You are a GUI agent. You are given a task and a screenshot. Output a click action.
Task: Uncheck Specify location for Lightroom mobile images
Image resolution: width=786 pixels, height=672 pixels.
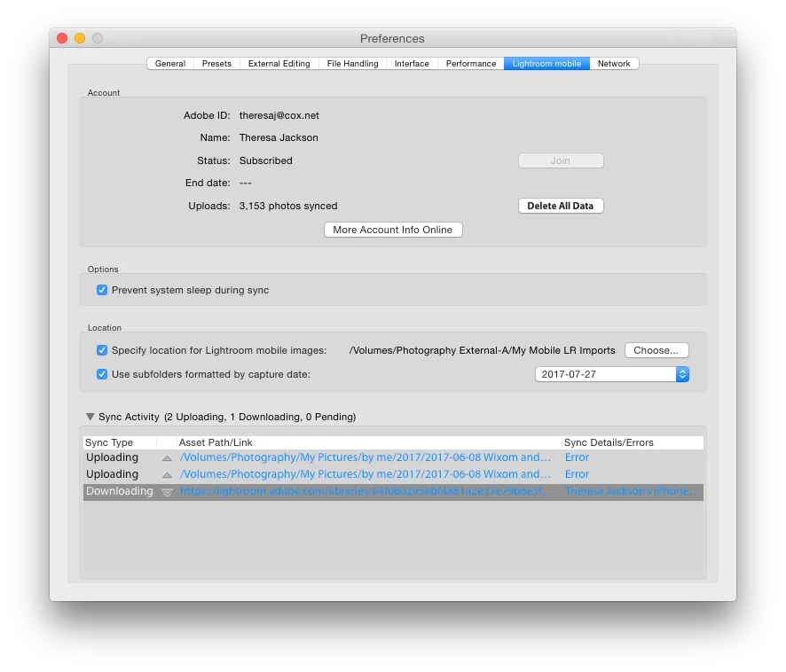[102, 350]
